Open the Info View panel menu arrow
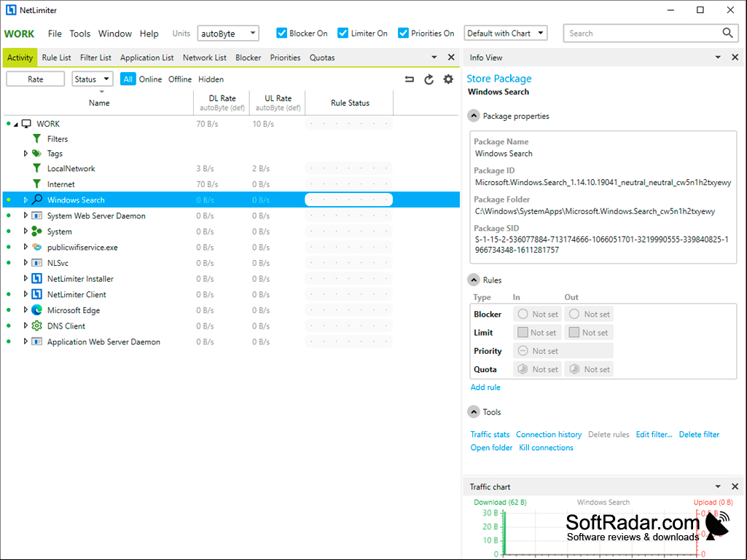Screen dimensions: 747x560 [717, 57]
